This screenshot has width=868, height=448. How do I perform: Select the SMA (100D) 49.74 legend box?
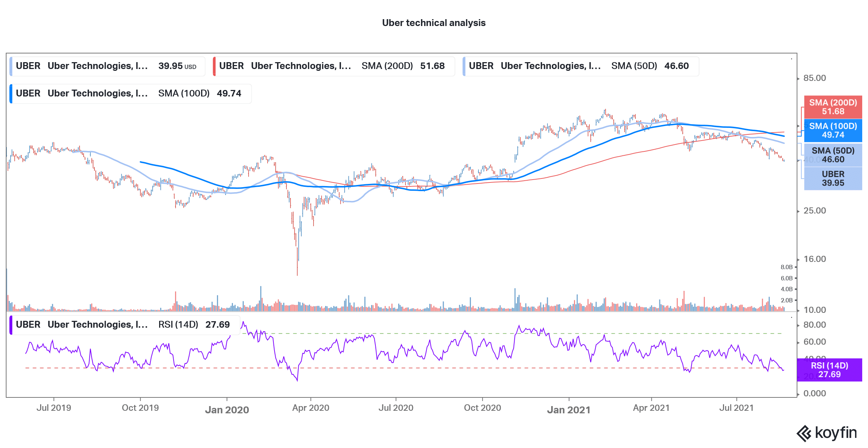coord(130,94)
